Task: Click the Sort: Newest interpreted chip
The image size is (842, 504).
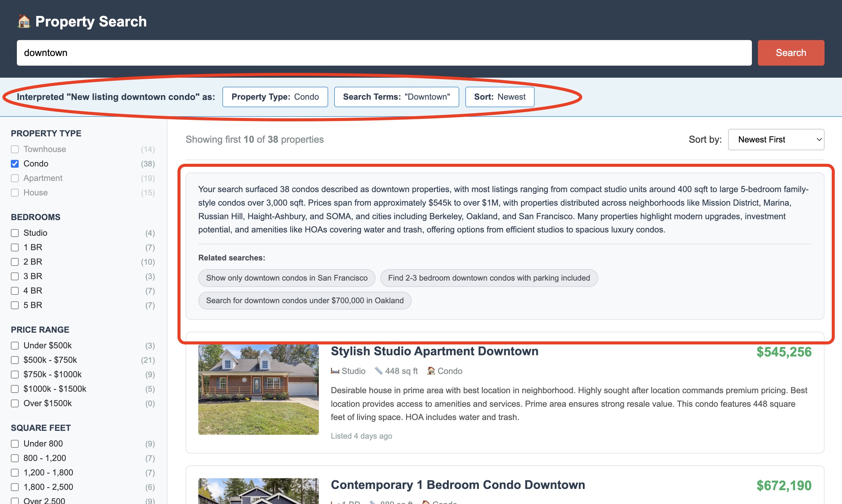Action: coord(499,97)
